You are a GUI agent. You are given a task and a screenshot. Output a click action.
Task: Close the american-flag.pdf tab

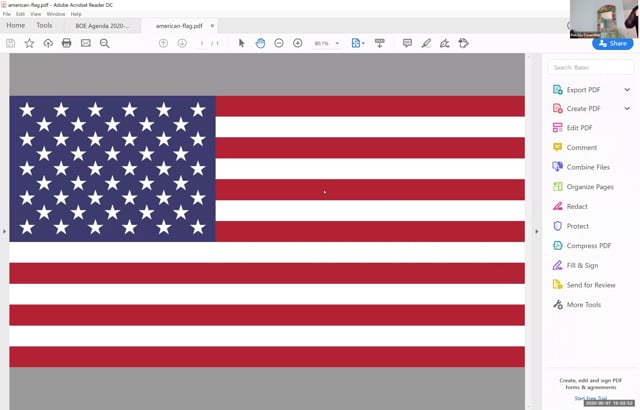click(x=212, y=26)
